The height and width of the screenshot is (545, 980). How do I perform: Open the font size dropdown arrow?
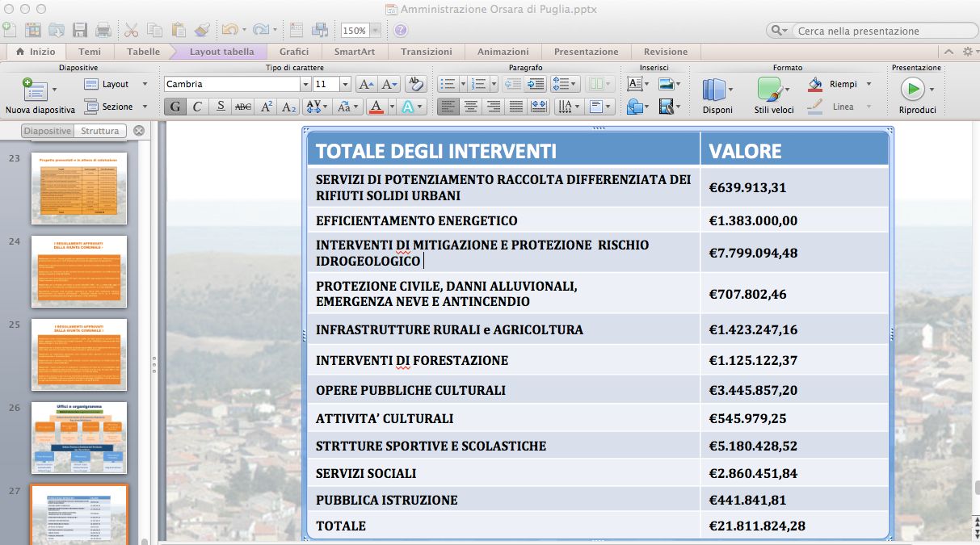click(x=346, y=84)
